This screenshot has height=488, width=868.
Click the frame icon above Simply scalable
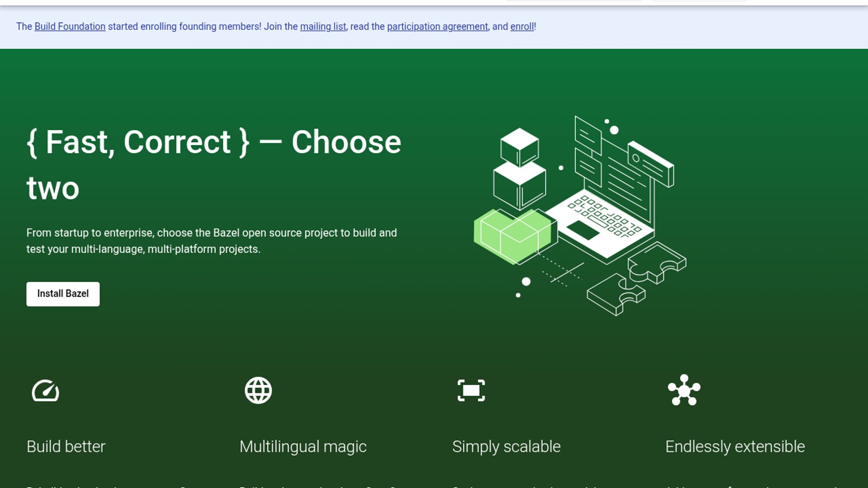pyautogui.click(x=471, y=390)
